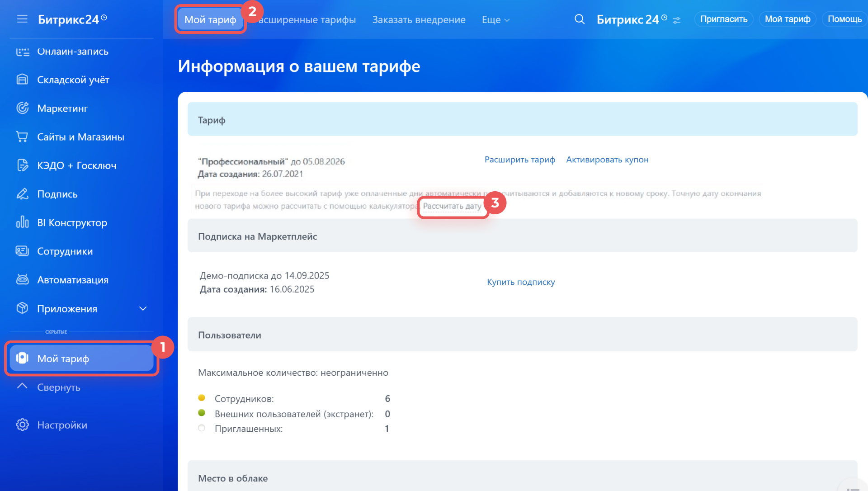Click the white Приглашенных legend dot
Viewport: 868px width, 491px height.
pos(202,428)
